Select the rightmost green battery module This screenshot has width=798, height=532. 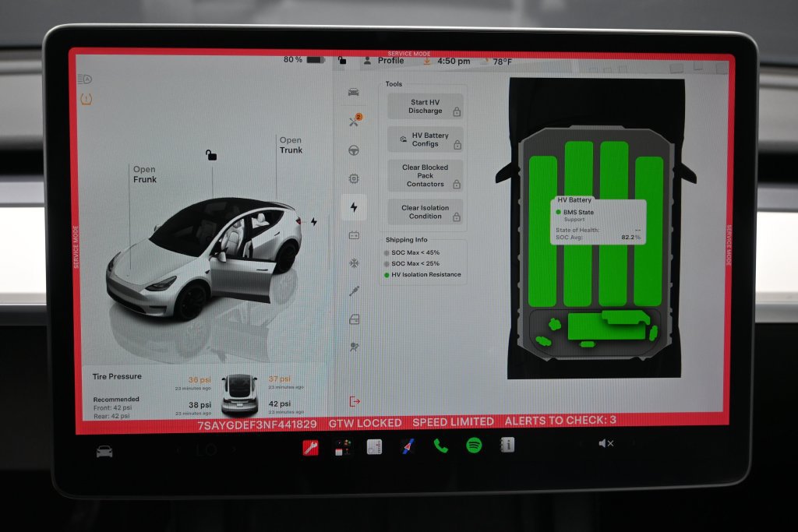click(649, 231)
